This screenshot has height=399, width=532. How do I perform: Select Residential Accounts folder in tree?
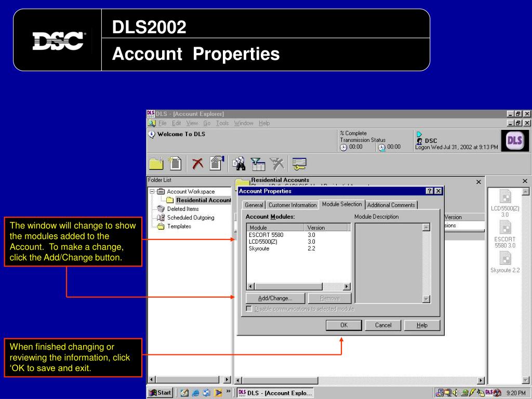[x=204, y=200]
